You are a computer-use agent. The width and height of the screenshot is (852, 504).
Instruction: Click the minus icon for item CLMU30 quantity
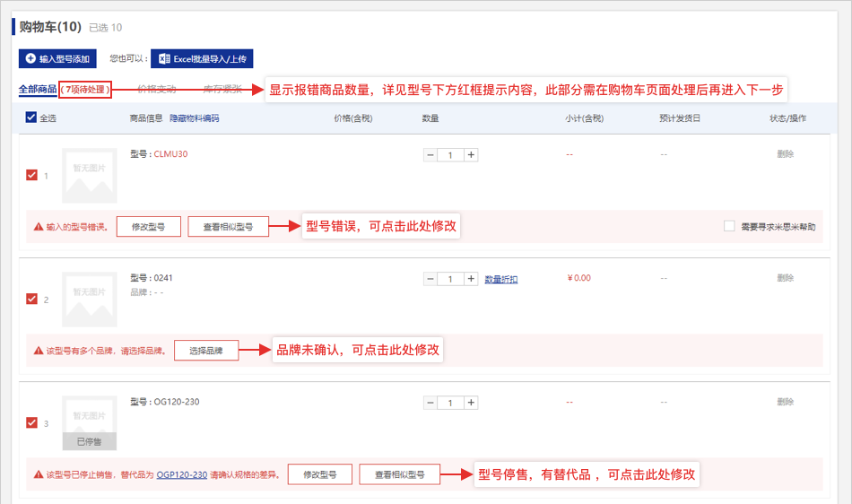pos(430,155)
